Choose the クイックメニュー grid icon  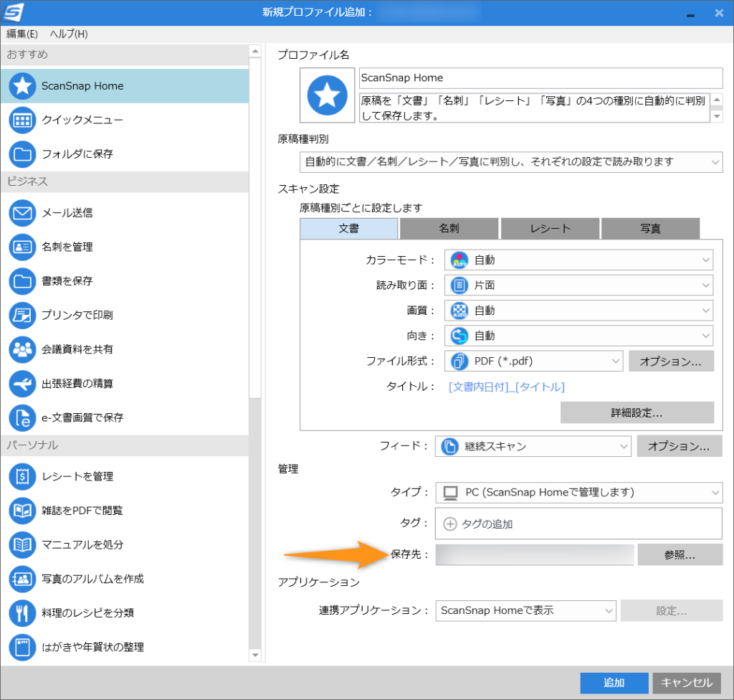22,120
